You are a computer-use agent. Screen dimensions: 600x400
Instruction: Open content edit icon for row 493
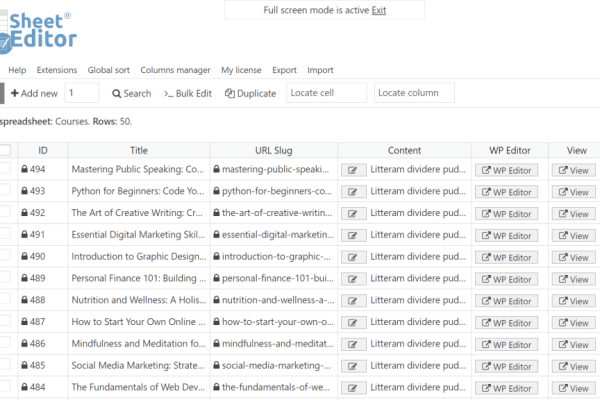[353, 192]
